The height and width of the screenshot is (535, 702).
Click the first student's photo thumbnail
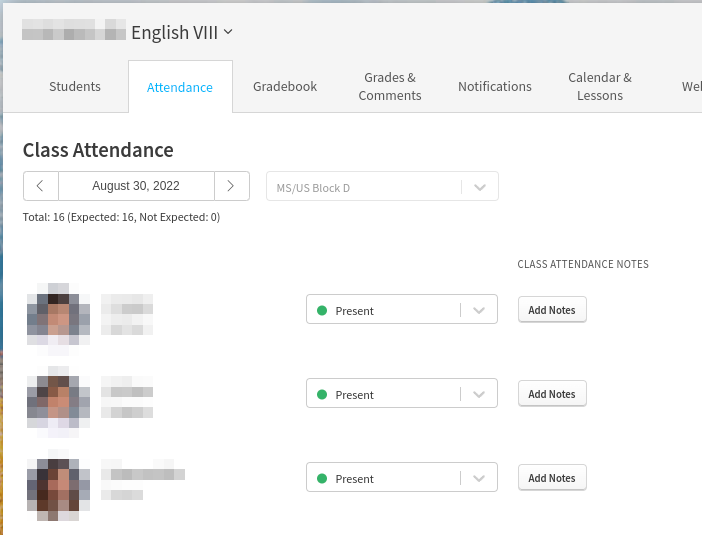(58, 316)
